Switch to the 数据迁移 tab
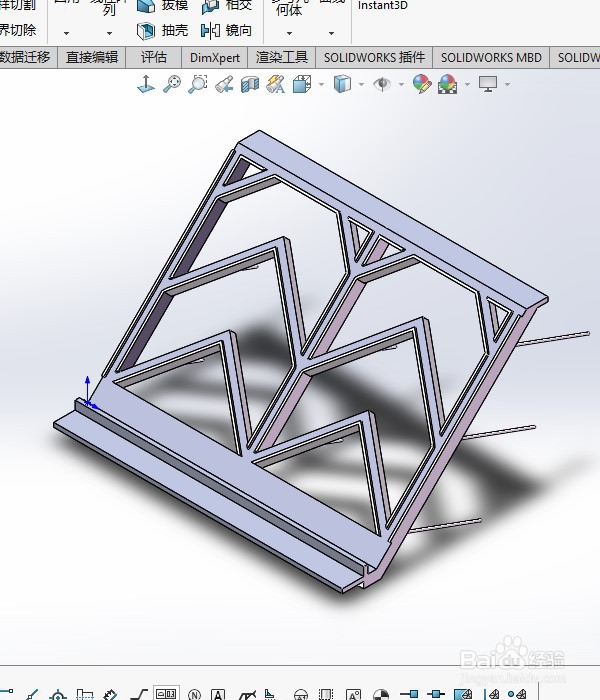Viewport: 600px width, 700px height. (27, 58)
